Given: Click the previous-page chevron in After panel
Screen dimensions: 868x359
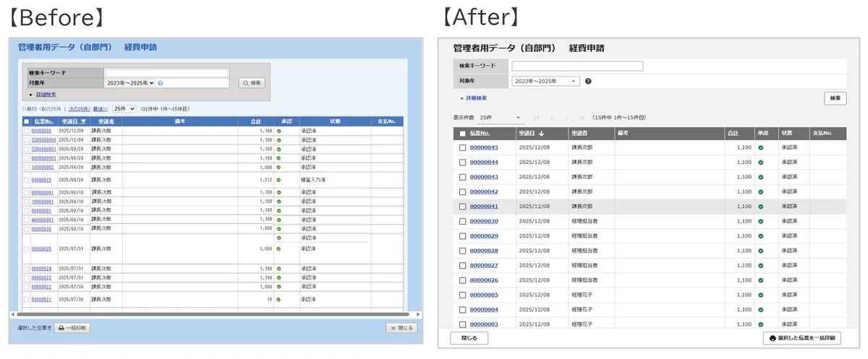Looking at the screenshot, I should click(552, 117).
